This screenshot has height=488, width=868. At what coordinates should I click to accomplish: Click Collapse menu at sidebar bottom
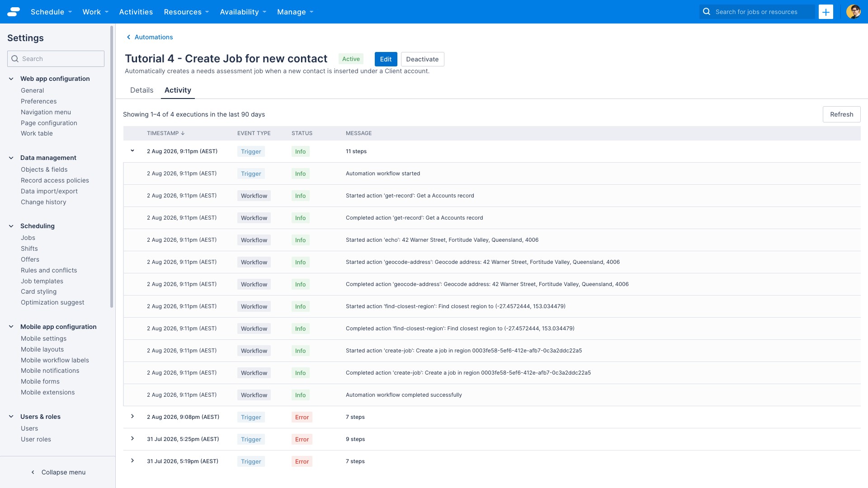[63, 472]
